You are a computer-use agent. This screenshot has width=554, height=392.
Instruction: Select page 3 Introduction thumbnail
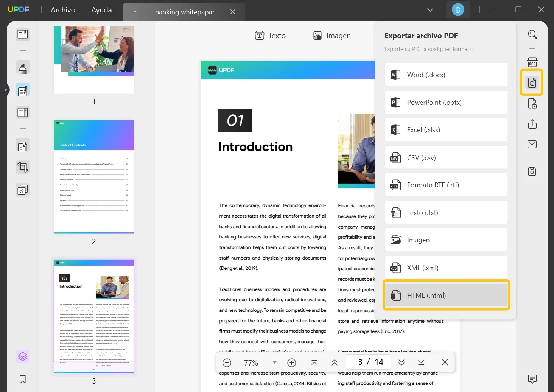tap(94, 316)
